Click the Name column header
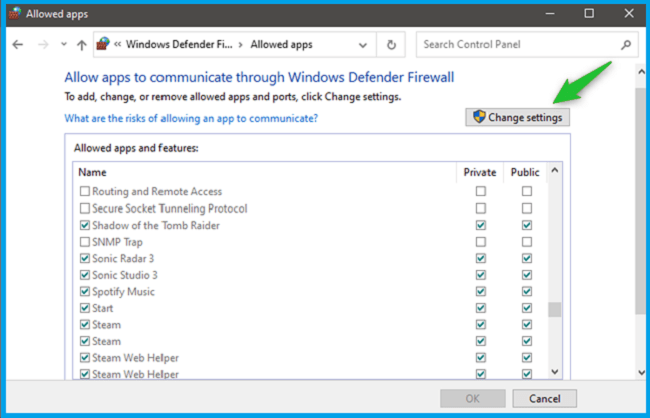Screen dimensions: 650x418 (92, 172)
